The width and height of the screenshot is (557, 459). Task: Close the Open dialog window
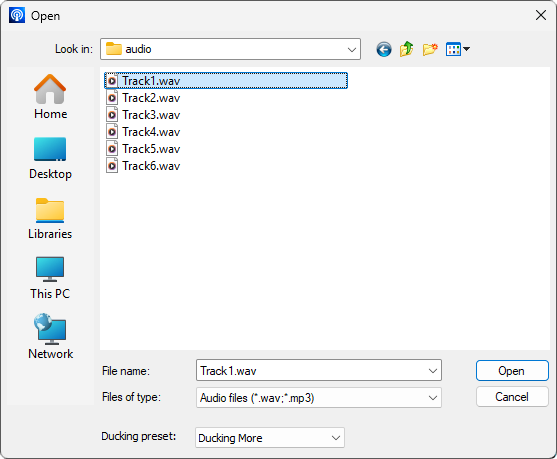pos(541,15)
